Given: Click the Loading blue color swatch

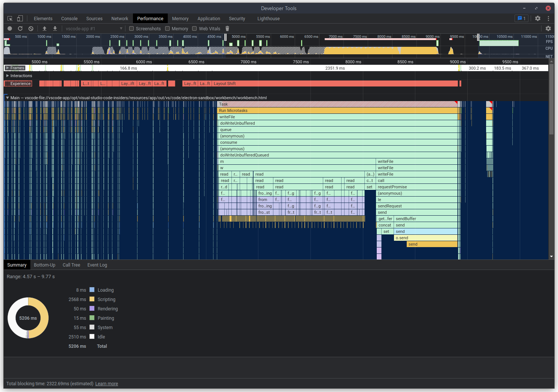Looking at the screenshot, I should 92,290.
